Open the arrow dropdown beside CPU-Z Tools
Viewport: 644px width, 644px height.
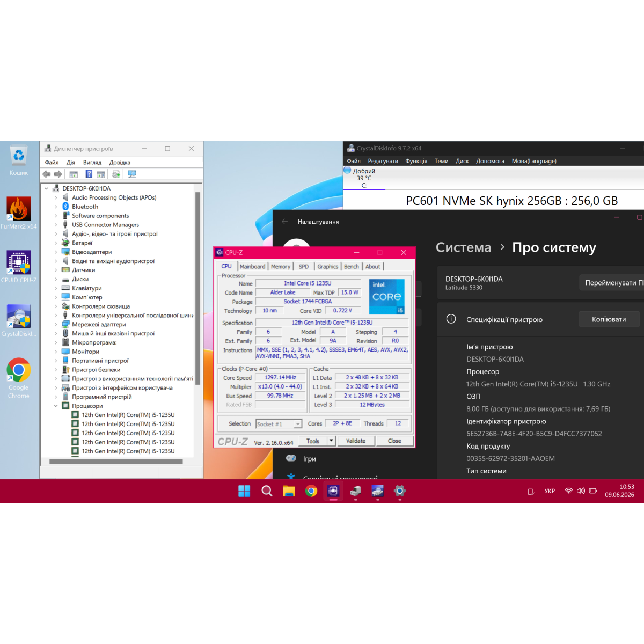click(331, 441)
